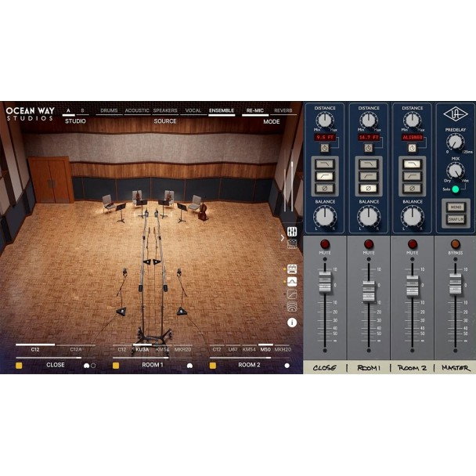Image resolution: width=476 pixels, height=476 pixels.
Task: Click the Close channel volume fader
Action: click(x=325, y=283)
